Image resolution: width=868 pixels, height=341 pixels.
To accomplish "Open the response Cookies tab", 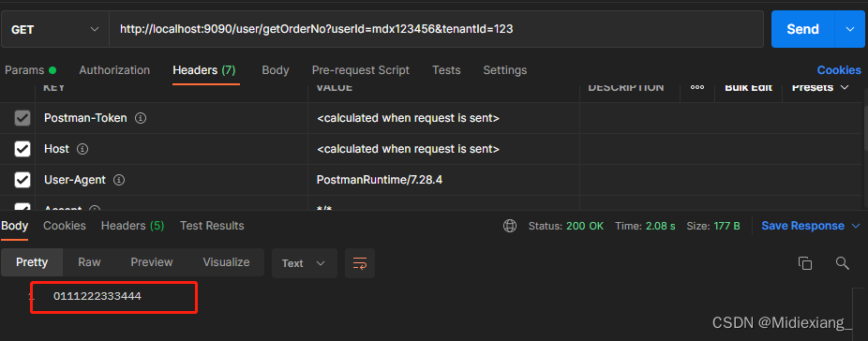I will [x=65, y=226].
